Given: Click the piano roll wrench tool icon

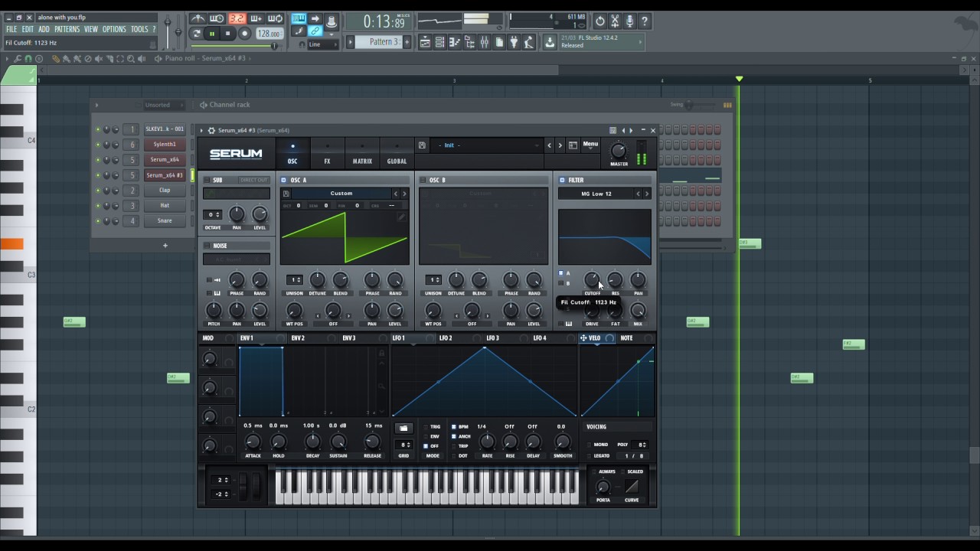Looking at the screenshot, I should click(18, 58).
